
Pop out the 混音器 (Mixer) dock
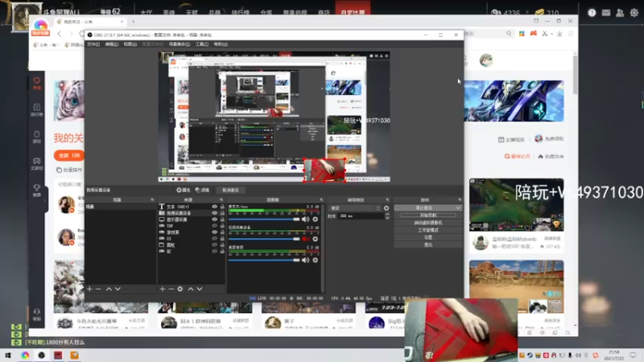pos(321,200)
